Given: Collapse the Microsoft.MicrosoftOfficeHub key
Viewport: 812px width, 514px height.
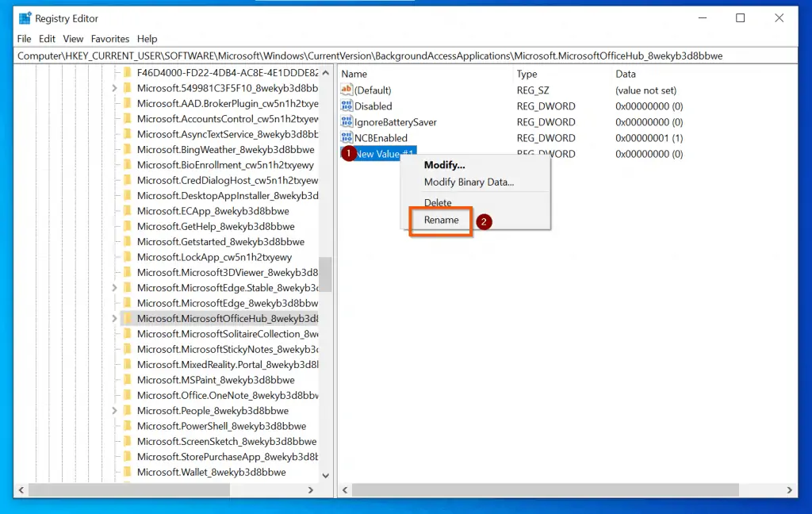Looking at the screenshot, I should tap(114, 318).
